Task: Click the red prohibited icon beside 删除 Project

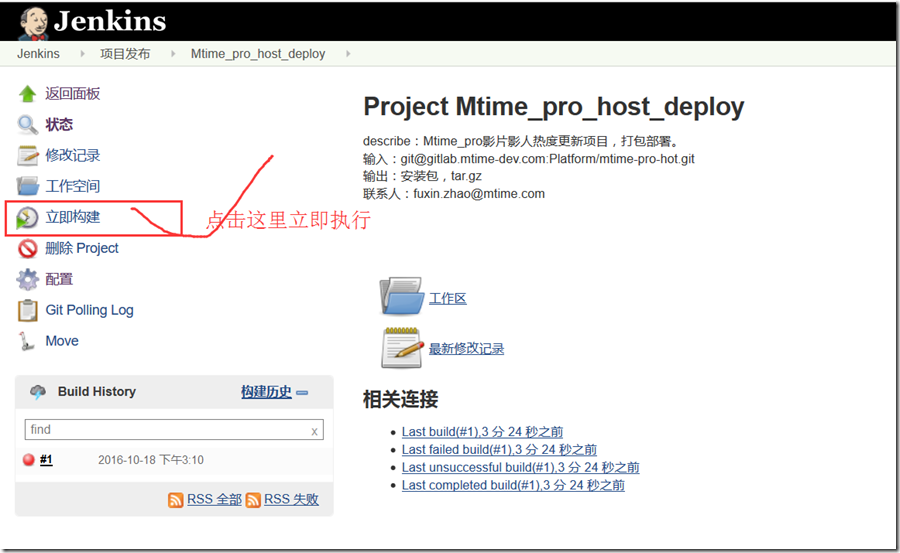Action: point(27,249)
